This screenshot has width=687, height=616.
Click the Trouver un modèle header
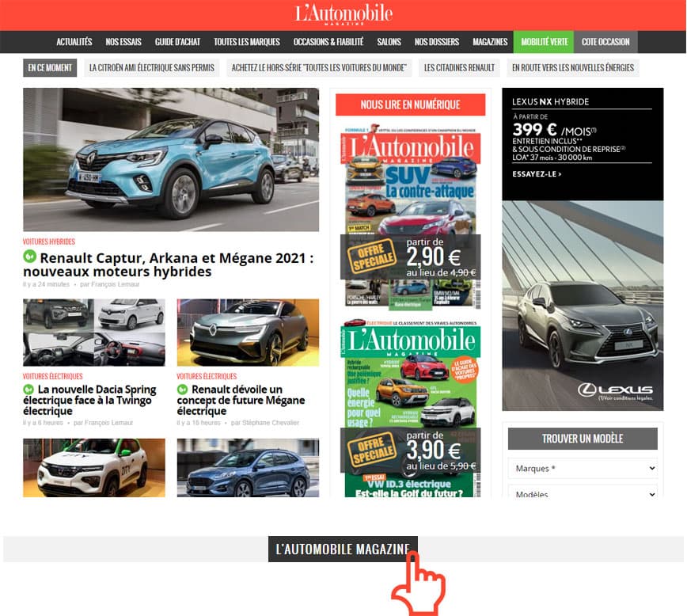pos(583,439)
